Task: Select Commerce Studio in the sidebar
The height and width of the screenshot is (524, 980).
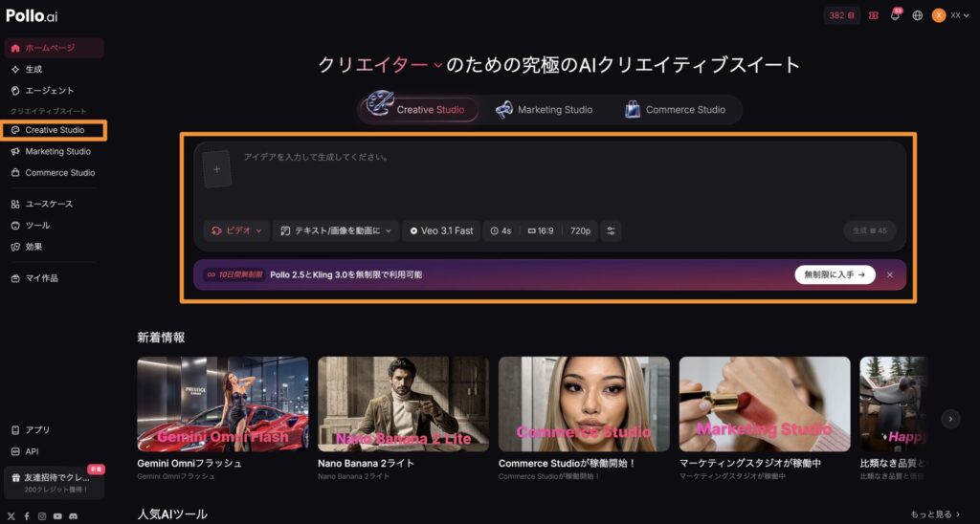Action: pyautogui.click(x=54, y=172)
